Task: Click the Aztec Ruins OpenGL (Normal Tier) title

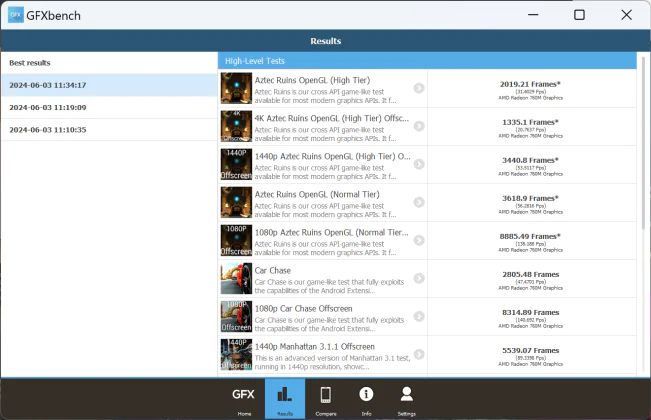Action: click(x=317, y=194)
